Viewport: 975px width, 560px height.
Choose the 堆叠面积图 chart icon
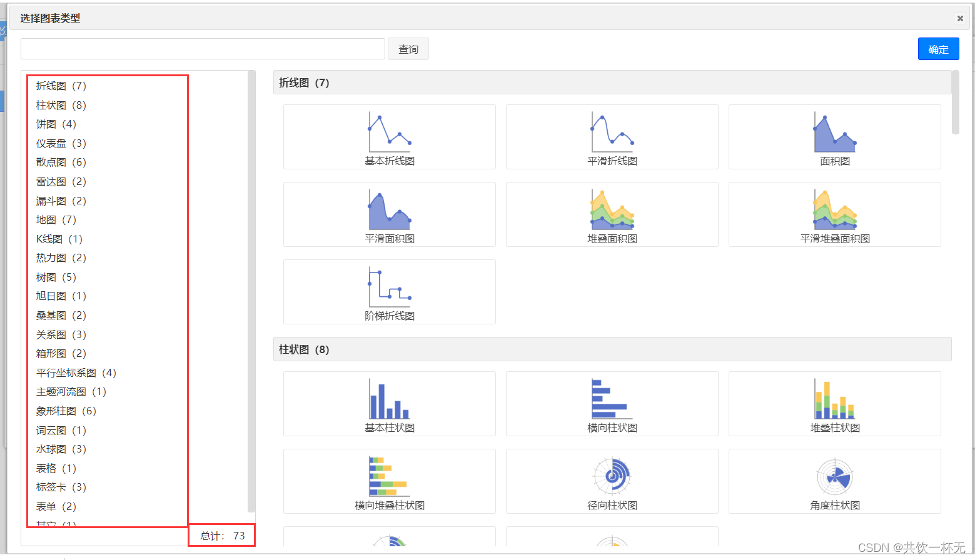(612, 214)
